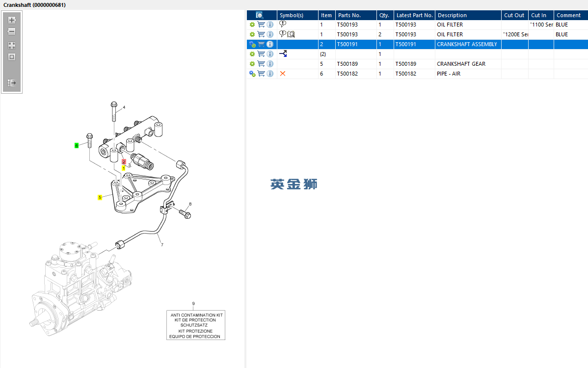
Task: Click the four-squares grid view icon
Action: [x=12, y=46]
